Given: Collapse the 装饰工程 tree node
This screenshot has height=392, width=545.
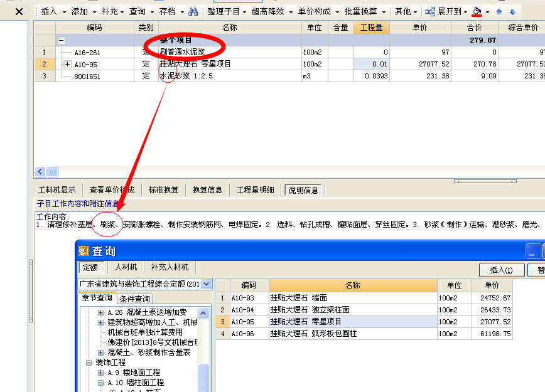Looking at the screenshot, I should 89,363.
